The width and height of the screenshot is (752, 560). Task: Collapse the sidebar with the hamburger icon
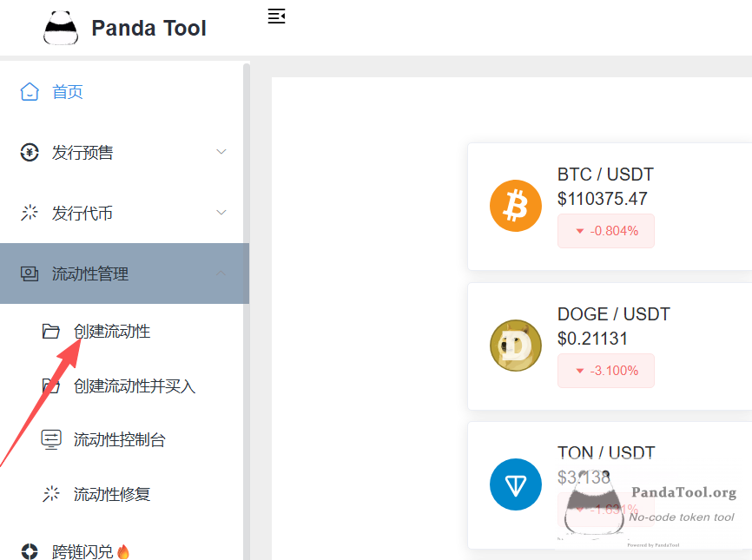[x=277, y=16]
